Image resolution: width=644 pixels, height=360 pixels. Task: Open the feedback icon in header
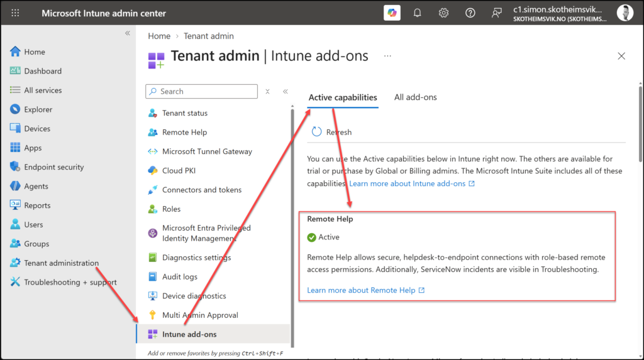click(x=497, y=13)
